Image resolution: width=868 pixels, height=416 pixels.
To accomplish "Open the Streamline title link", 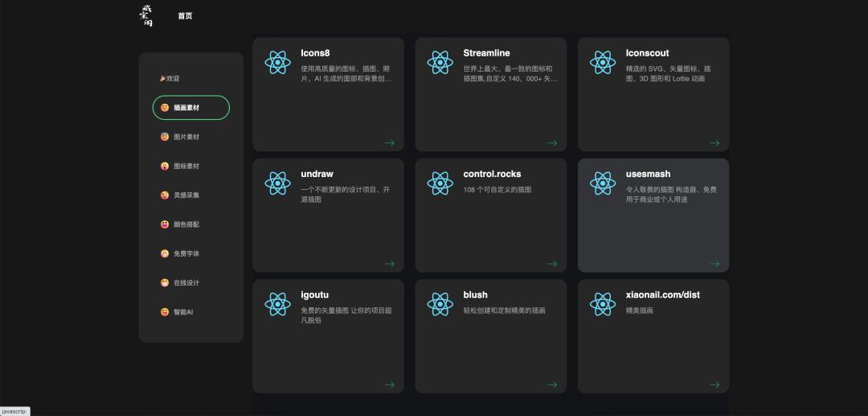I will click(x=486, y=53).
